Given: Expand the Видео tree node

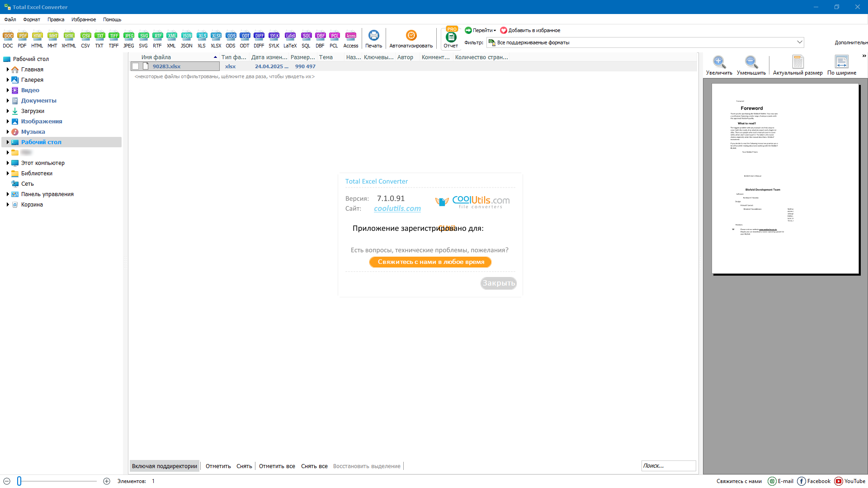Looking at the screenshot, I should point(8,90).
